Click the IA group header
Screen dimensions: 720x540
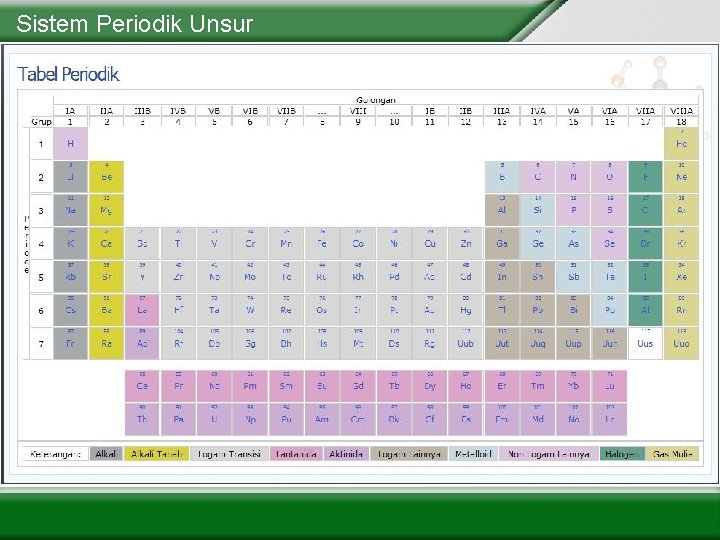(x=70, y=111)
